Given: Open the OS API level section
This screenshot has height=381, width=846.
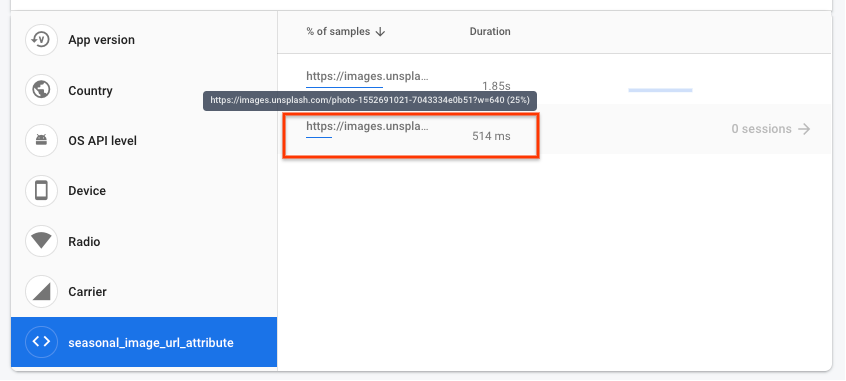Looking at the screenshot, I should pos(144,140).
